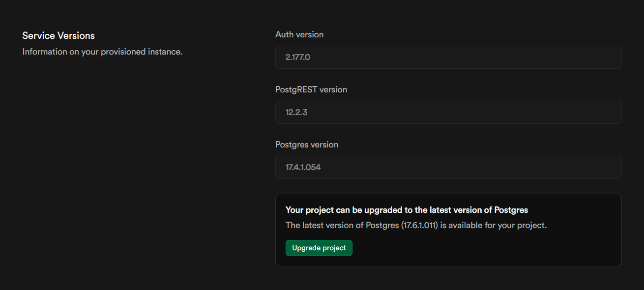
Task: Click the 17.4.1.054 version value
Action: (303, 168)
